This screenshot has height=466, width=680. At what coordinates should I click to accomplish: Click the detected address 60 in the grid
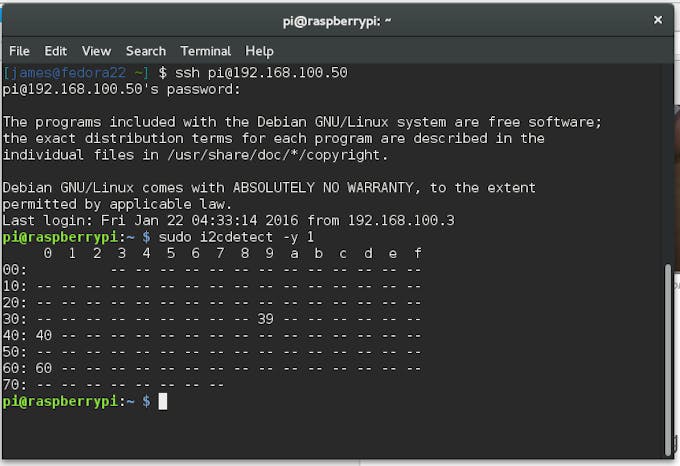click(43, 368)
